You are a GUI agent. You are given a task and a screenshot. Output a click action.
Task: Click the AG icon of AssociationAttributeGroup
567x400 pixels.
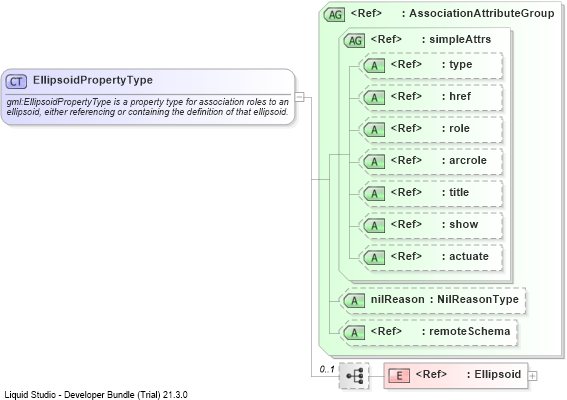coord(334,14)
